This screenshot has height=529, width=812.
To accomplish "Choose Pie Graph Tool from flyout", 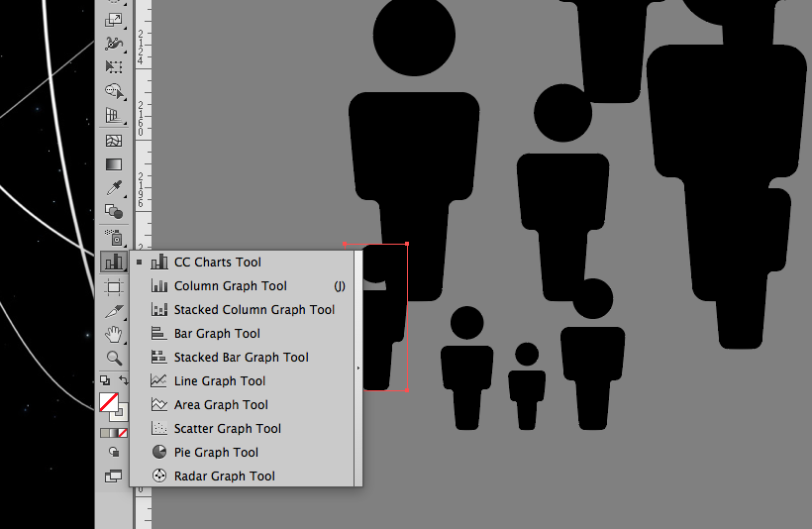I will [x=216, y=453].
